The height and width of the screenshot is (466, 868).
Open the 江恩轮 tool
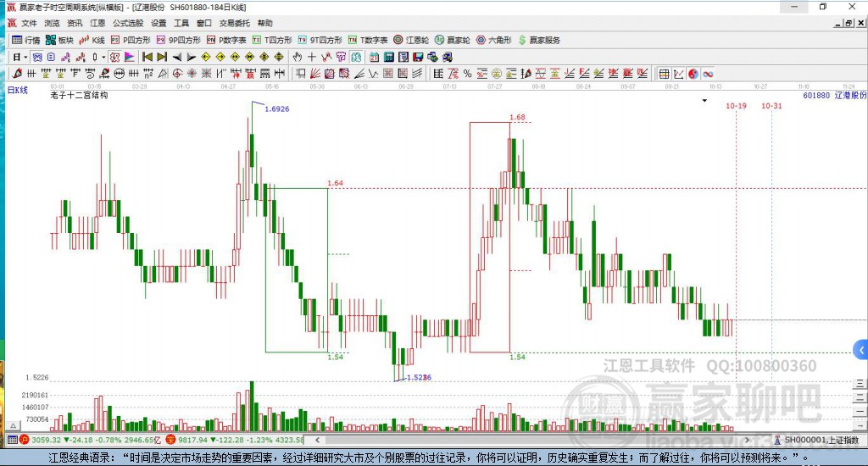click(x=411, y=40)
